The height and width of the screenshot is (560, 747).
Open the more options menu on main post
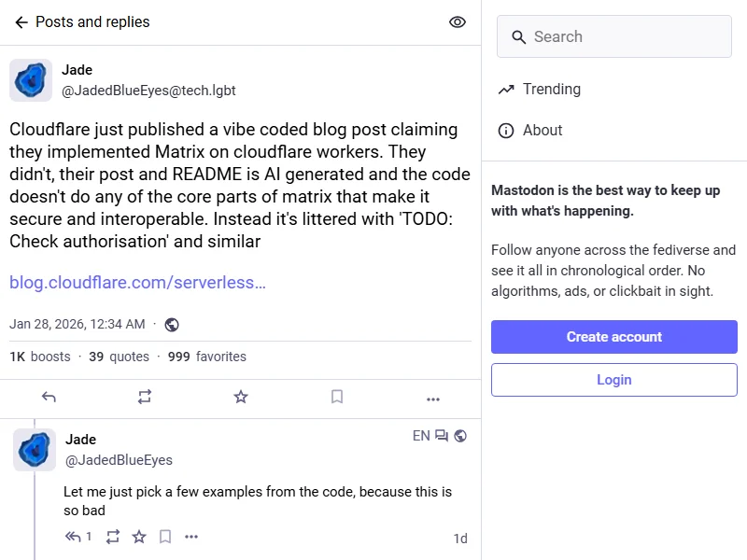coord(433,399)
